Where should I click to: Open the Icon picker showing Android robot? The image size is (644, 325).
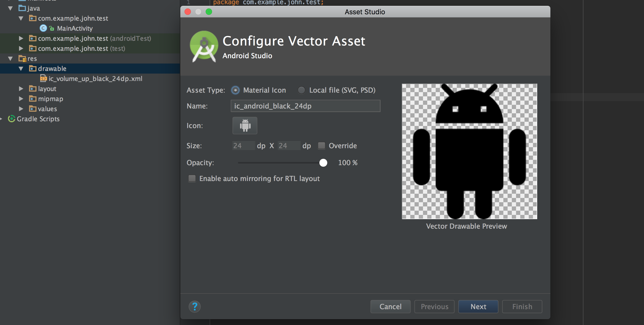(244, 125)
